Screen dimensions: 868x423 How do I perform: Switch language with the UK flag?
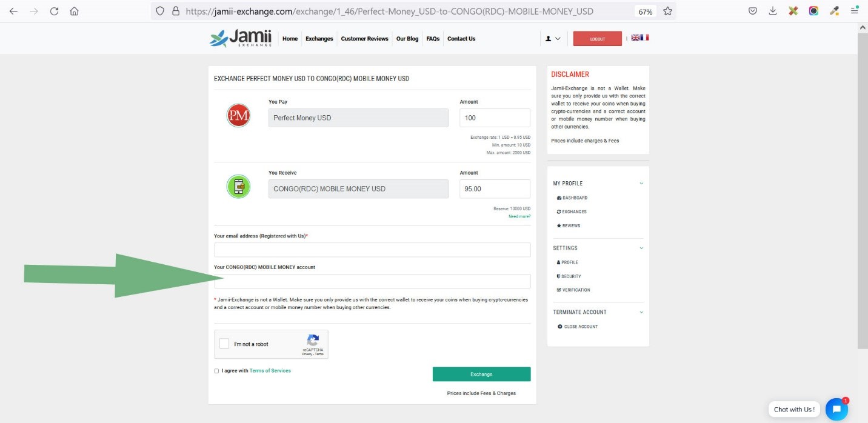tap(635, 38)
